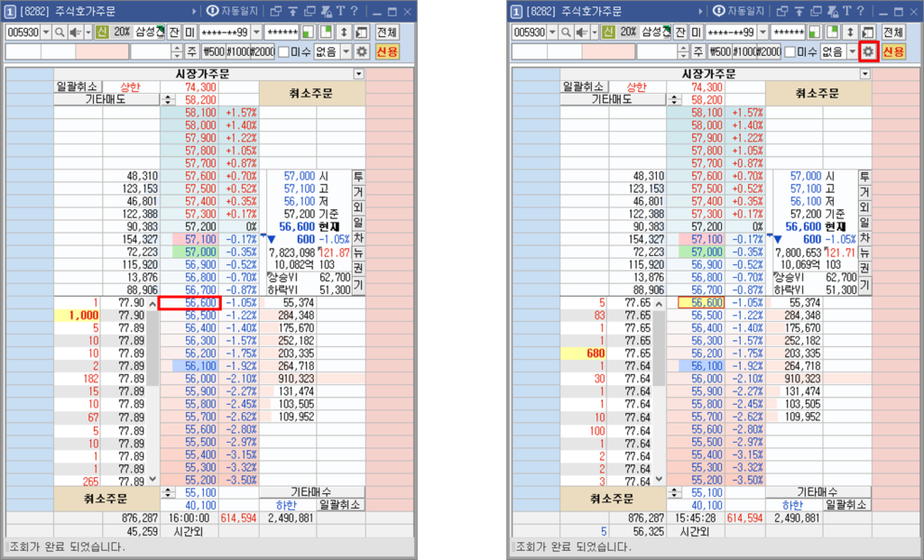The image size is (924, 560).
Task: Click the quantity input field in right window
Action: point(657,51)
